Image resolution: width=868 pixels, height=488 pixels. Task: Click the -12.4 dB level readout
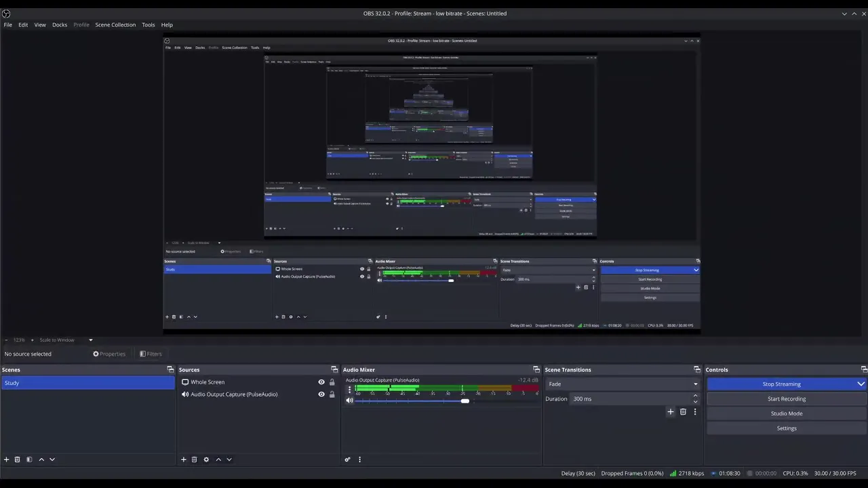tap(528, 380)
